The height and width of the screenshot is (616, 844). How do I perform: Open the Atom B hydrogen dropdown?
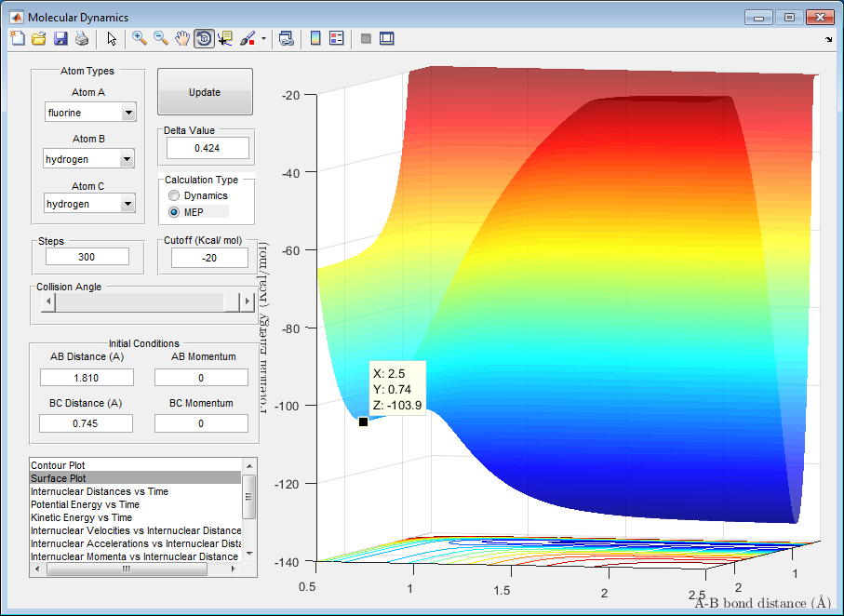[90, 160]
